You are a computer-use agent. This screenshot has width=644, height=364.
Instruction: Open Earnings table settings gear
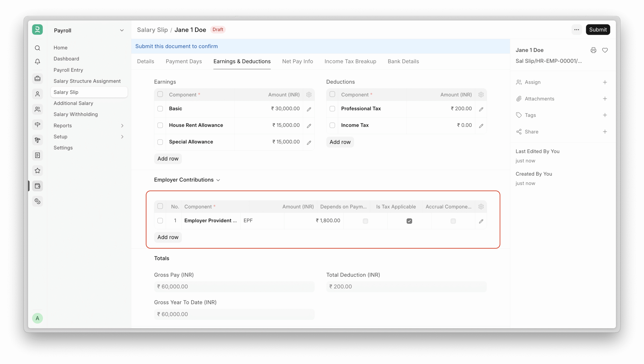(x=309, y=94)
